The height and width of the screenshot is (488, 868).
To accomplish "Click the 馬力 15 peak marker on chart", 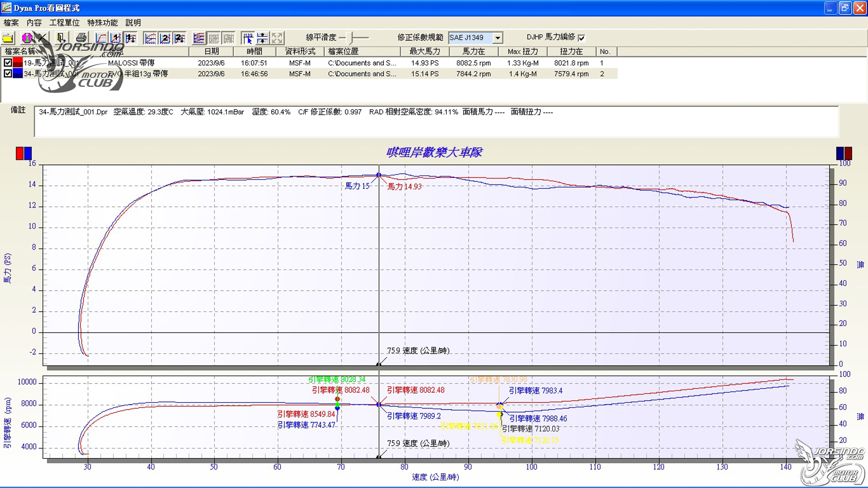I will click(379, 175).
